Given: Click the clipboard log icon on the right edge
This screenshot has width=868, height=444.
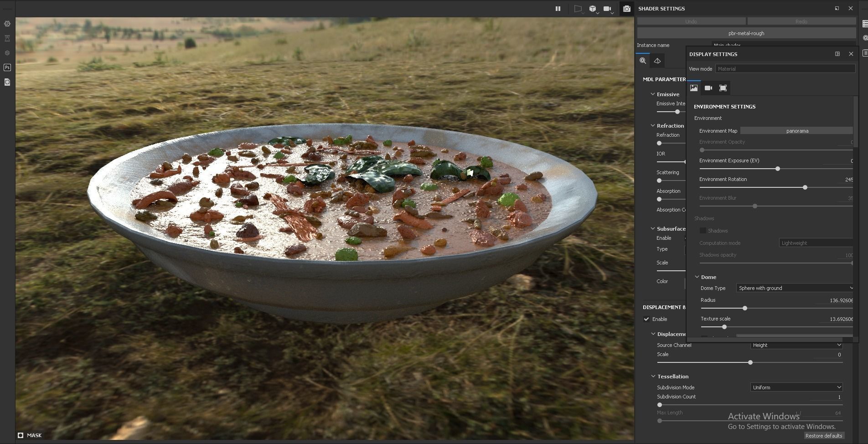Looking at the screenshot, I should (x=864, y=53).
